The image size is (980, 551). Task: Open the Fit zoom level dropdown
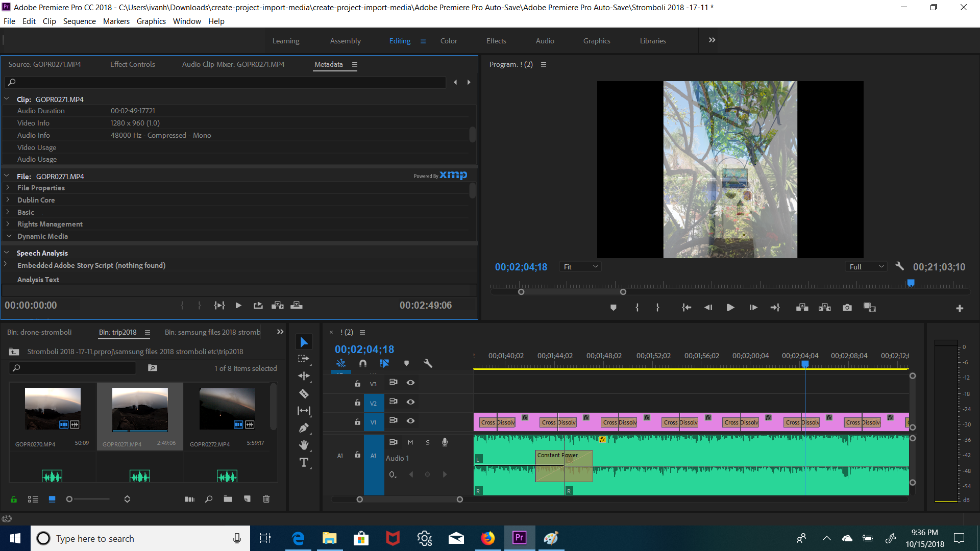pos(580,267)
